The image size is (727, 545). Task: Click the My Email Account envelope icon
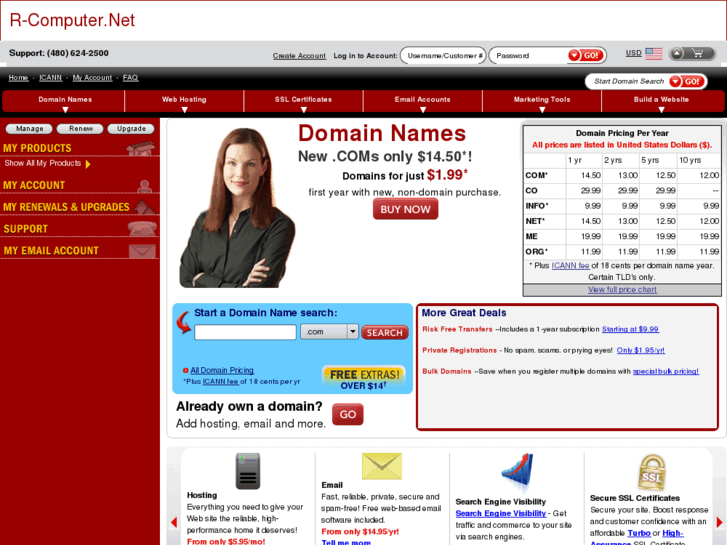(142, 251)
